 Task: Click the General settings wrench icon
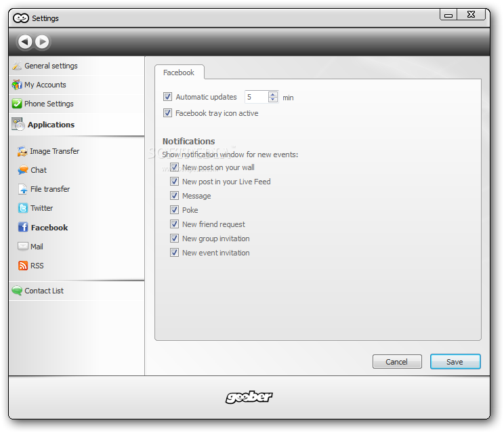tap(17, 66)
